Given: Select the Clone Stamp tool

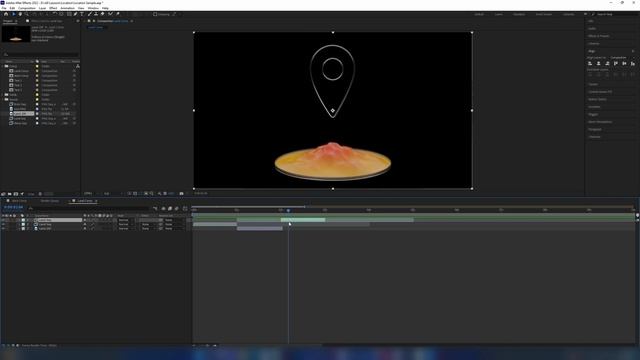Looking at the screenshot, I should pyautogui.click(x=96, y=14).
